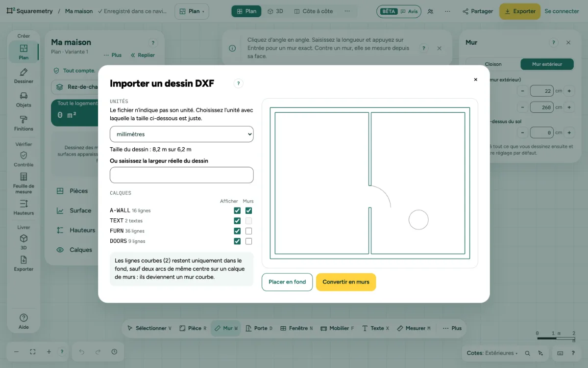
Task: Collapse the Ma maison panel with Replier
Action: (143, 55)
